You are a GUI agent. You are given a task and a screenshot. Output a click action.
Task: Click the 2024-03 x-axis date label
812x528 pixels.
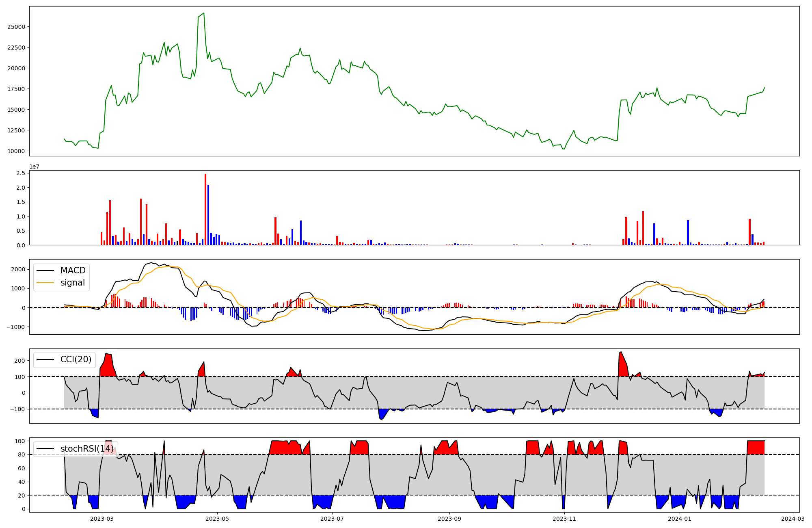793,519
